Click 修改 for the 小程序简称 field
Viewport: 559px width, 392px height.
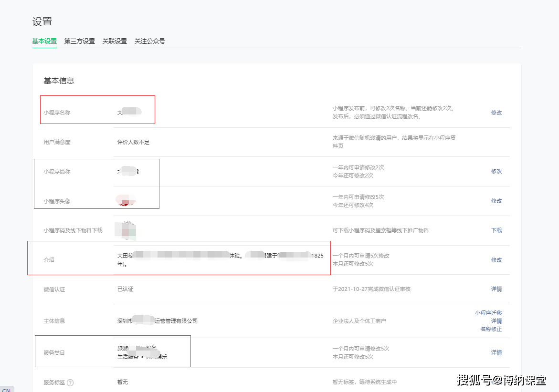[x=496, y=171]
